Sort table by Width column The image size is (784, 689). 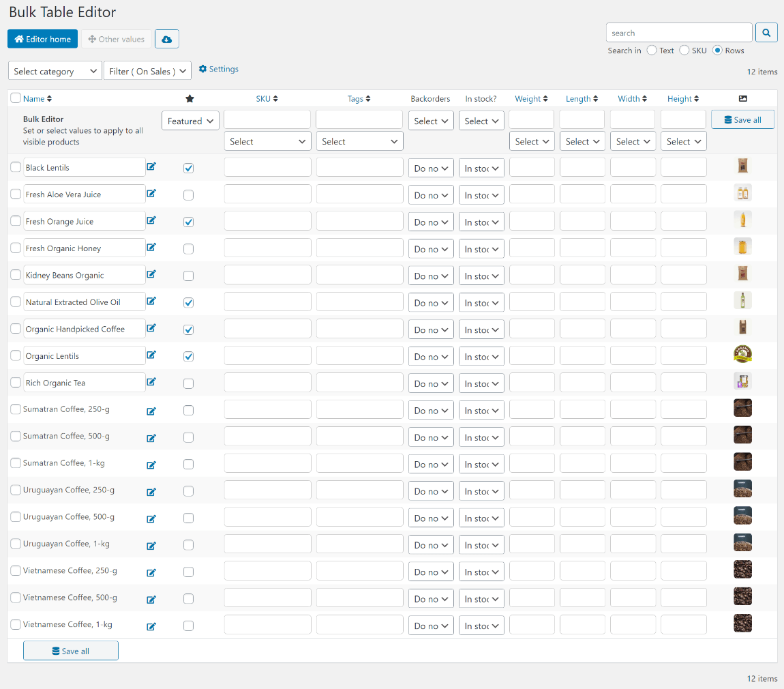coord(633,98)
